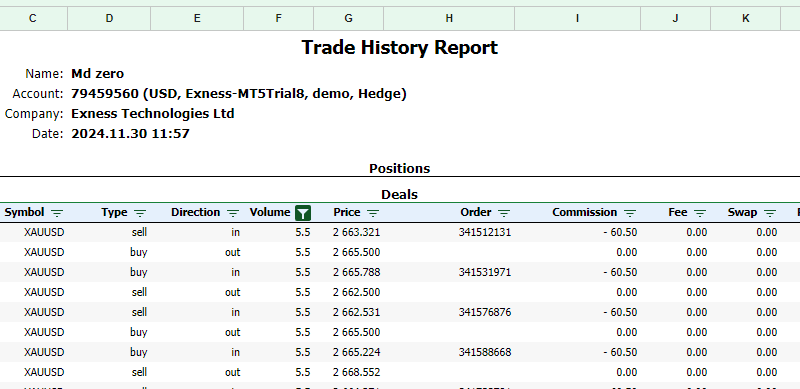Select the Account: label cell
Screen dimensions: 800x389
(x=38, y=94)
